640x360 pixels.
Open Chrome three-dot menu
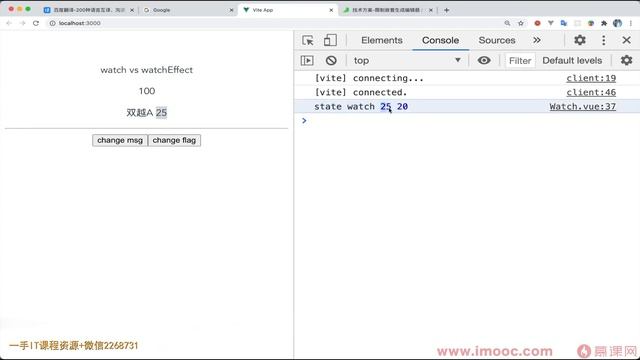[631, 23]
